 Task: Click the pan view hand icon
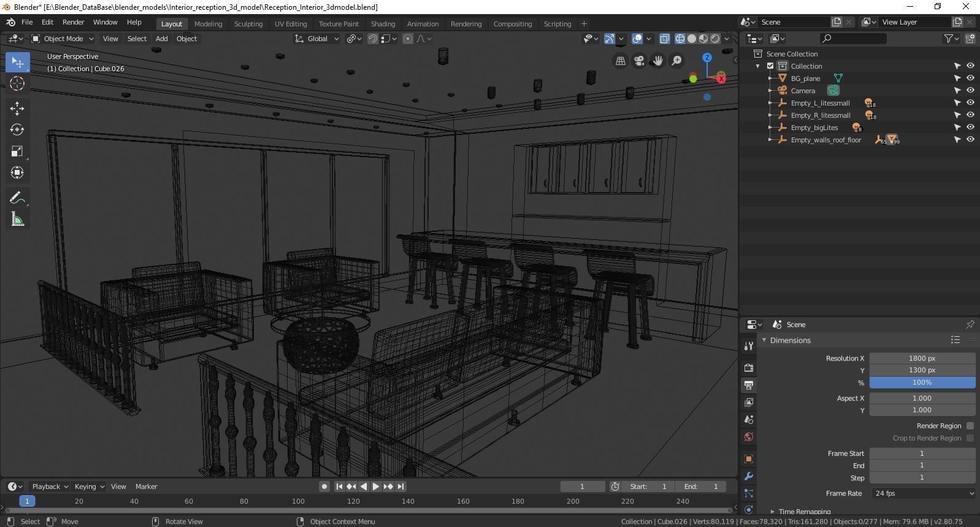click(x=657, y=61)
